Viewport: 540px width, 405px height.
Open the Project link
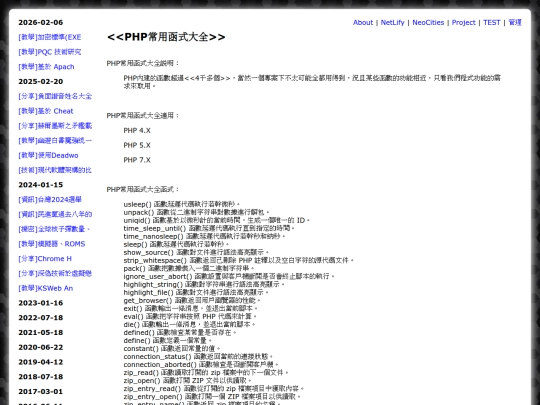coord(464,23)
